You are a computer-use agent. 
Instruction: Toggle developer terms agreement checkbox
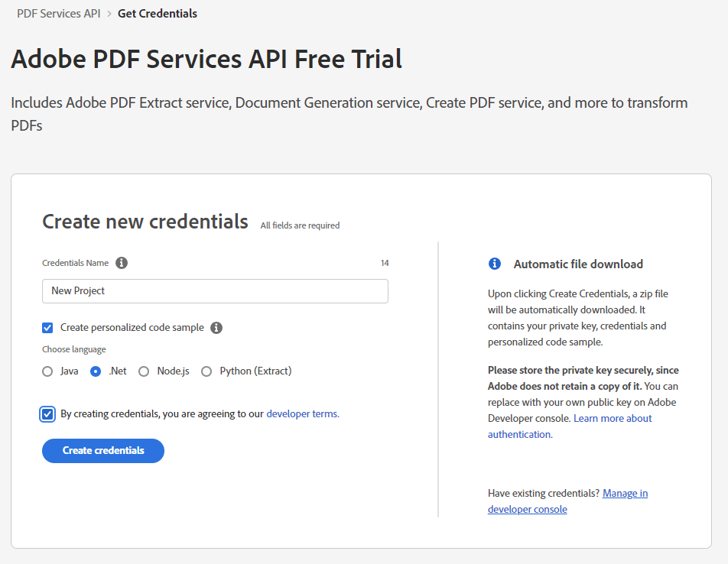point(47,414)
